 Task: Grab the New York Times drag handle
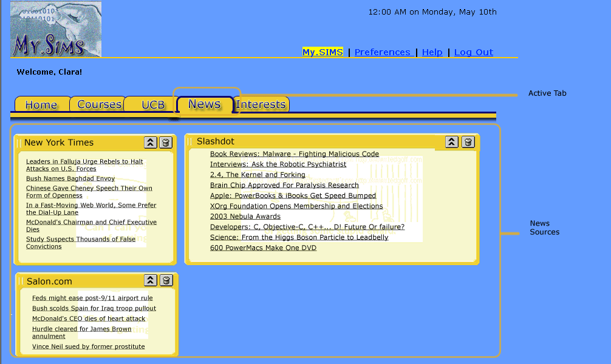pos(19,143)
